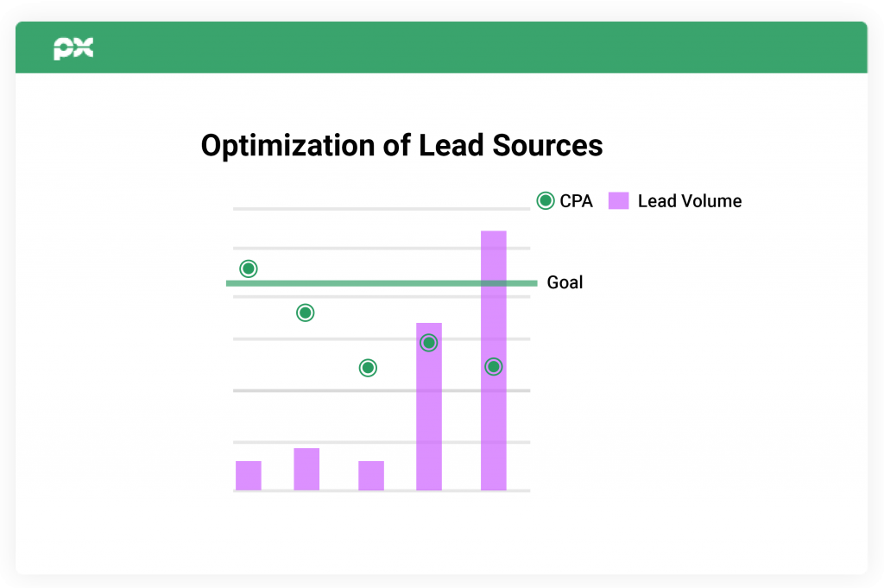This screenshot has height=588, width=884.
Task: Click the top of the tallest volume bar
Action: tap(494, 237)
